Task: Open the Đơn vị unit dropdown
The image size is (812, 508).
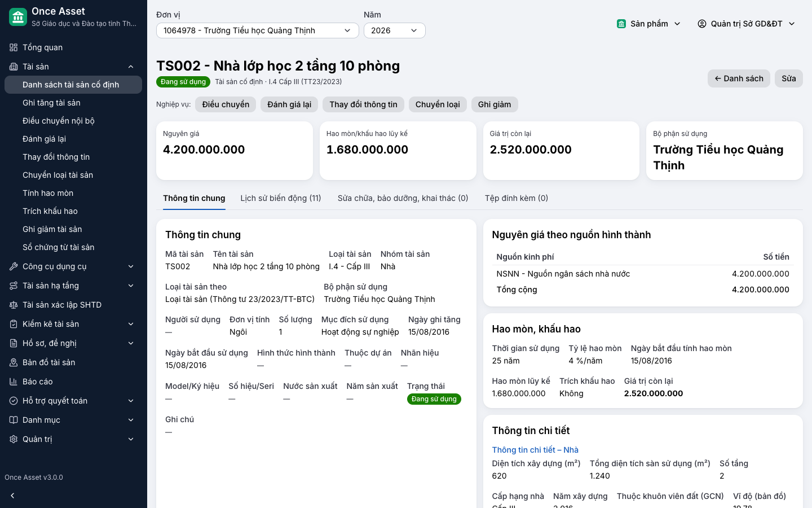Action: click(x=258, y=30)
